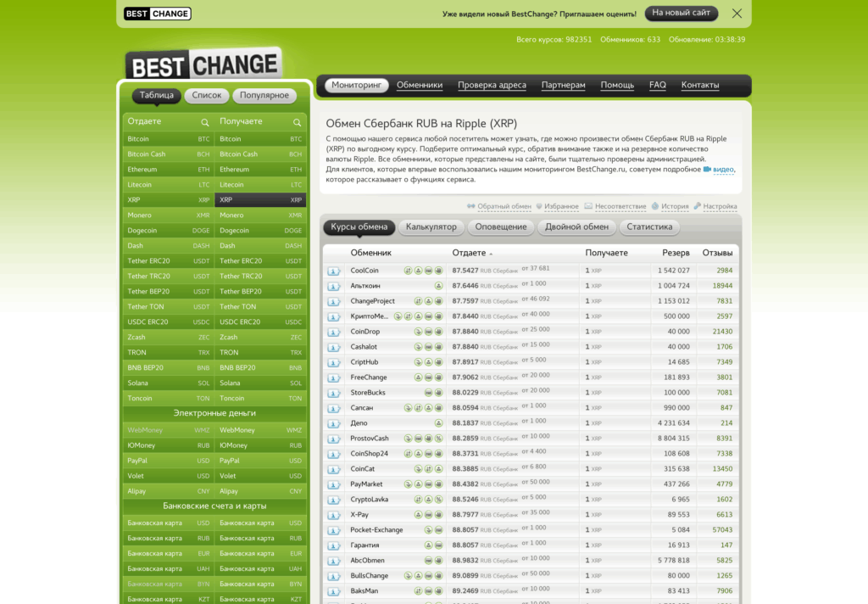
Task: Open info icon for CriptHub row
Action: [x=334, y=362]
